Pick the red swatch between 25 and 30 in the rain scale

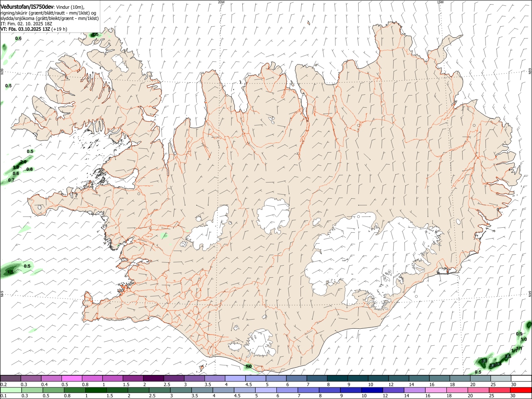500,390
